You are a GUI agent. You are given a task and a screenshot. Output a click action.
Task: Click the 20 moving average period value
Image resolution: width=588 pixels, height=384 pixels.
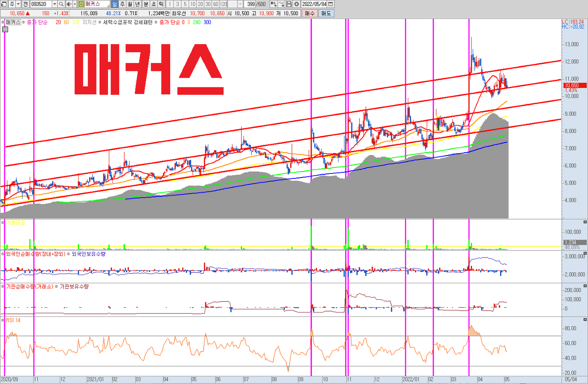click(58, 22)
